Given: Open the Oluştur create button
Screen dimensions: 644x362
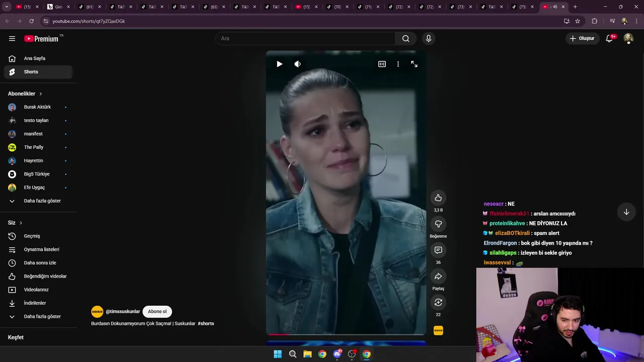Looking at the screenshot, I should (x=582, y=38).
